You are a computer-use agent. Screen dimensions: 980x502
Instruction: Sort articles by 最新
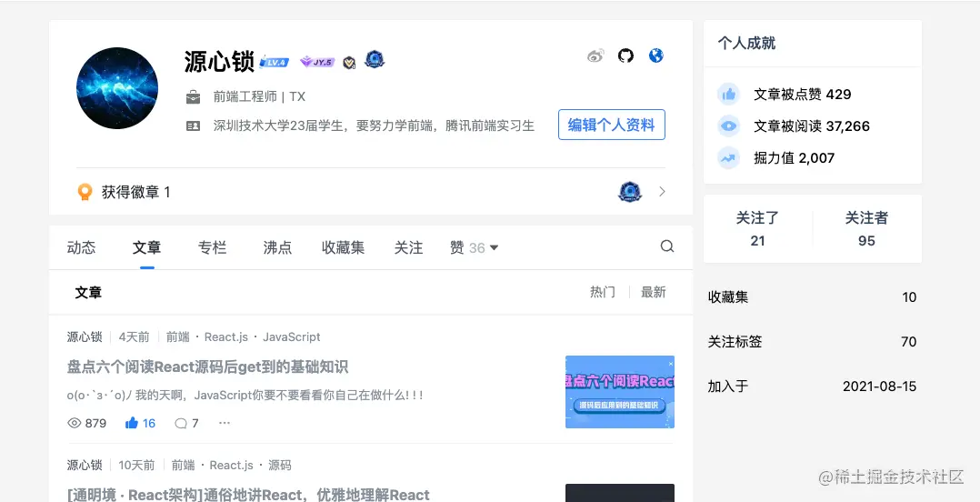[x=653, y=292]
